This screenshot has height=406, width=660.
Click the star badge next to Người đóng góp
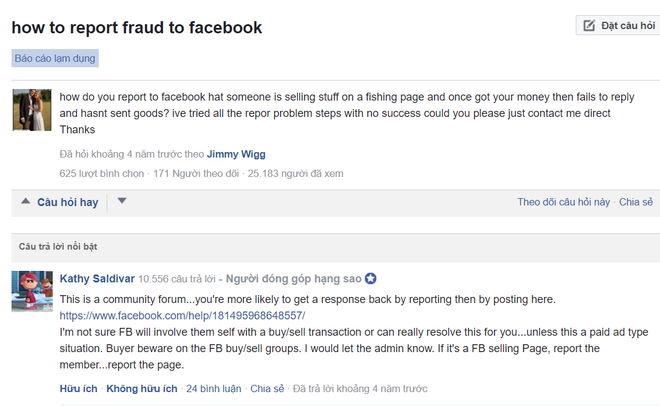point(370,279)
